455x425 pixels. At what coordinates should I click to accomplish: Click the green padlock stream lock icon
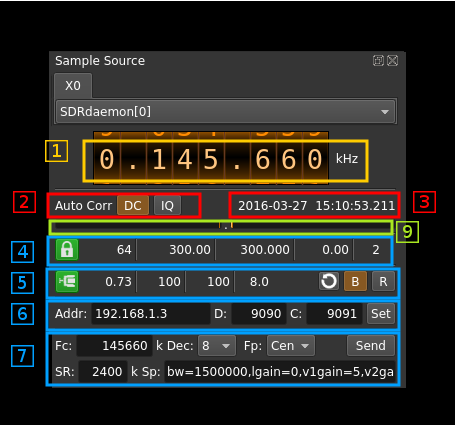coord(67,250)
